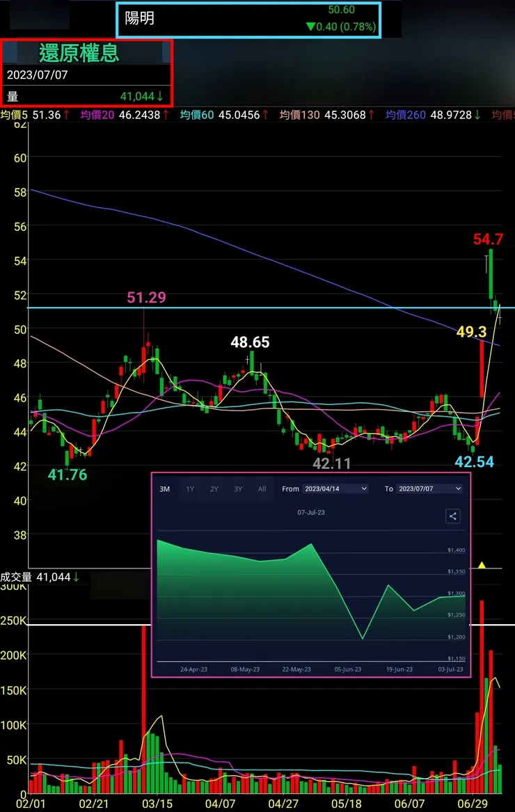515x812 pixels.
Task: Click the 成交量 41,044 volume label
Action: (x=40, y=577)
